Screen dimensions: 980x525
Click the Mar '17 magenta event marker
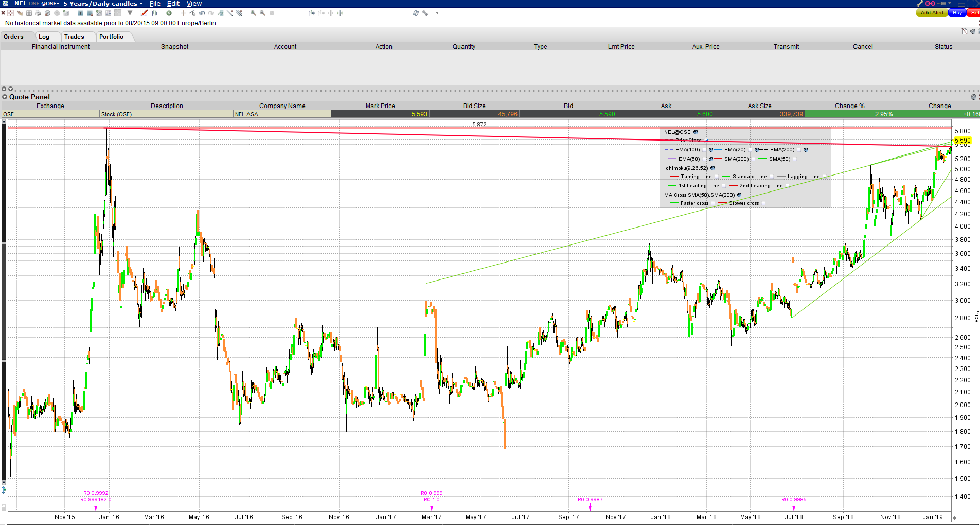coord(432,508)
